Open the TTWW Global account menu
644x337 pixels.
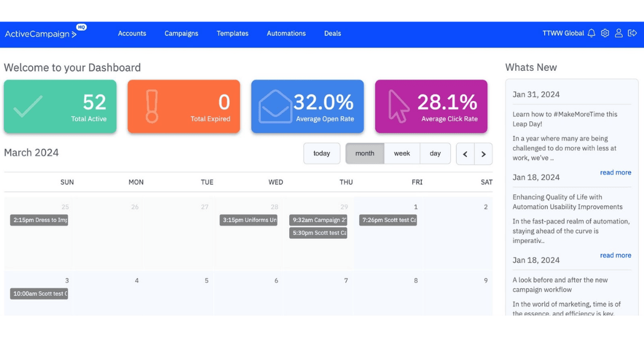(x=564, y=33)
